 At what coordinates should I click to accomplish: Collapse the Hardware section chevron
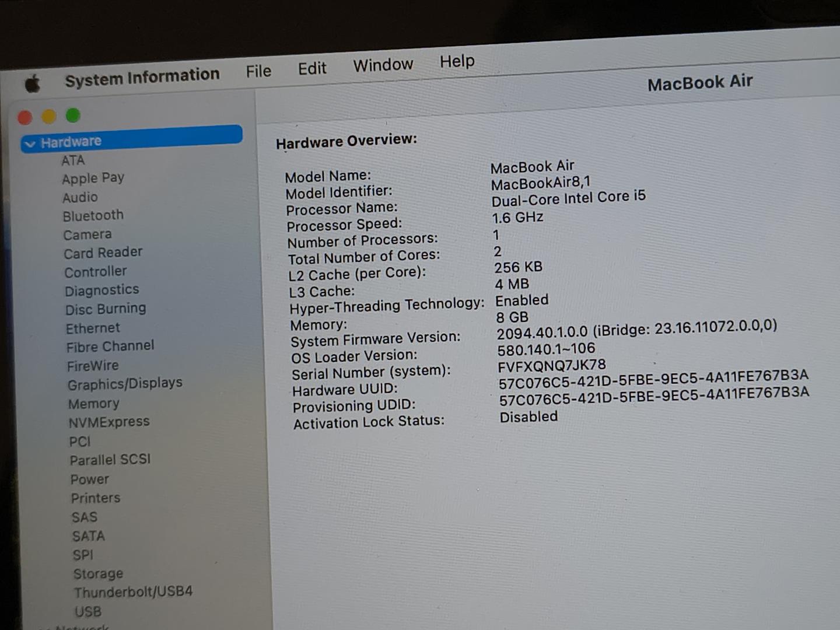pos(30,144)
